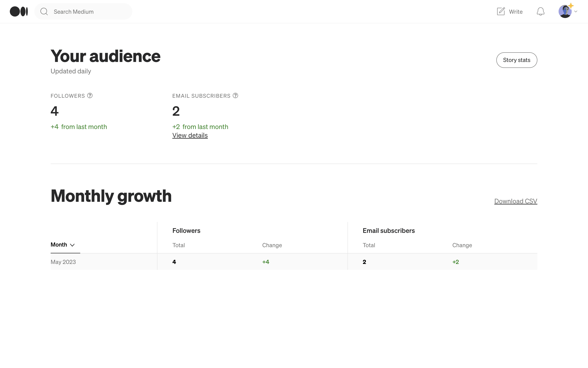Open Story stats

click(517, 60)
